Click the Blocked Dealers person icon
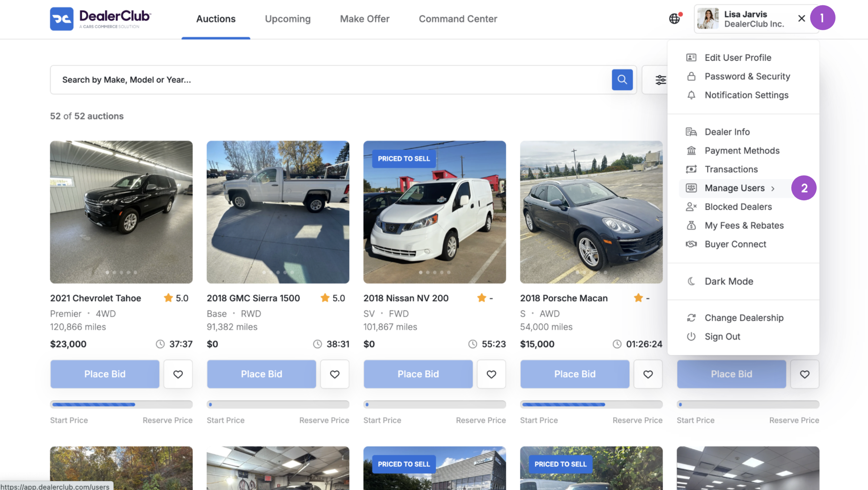 pos(691,207)
